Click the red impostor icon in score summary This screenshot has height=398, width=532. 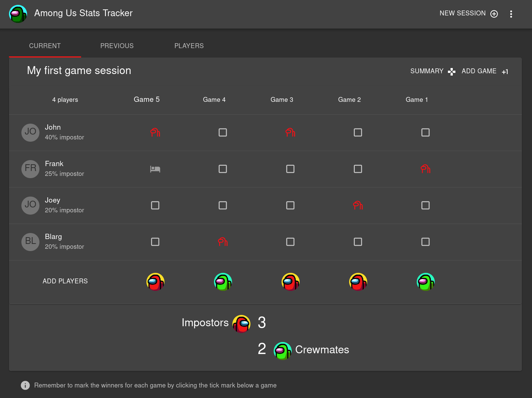pyautogui.click(x=241, y=324)
